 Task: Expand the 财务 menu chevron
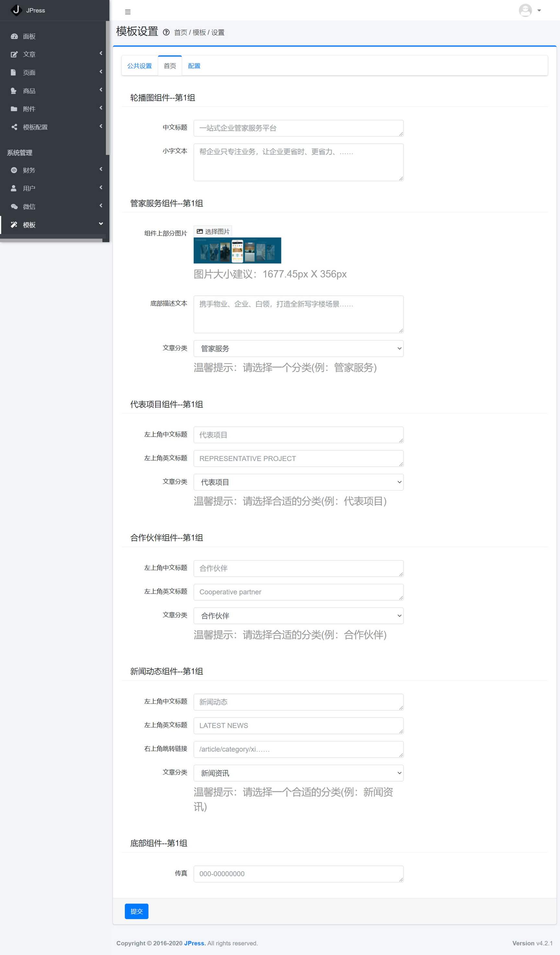point(101,169)
